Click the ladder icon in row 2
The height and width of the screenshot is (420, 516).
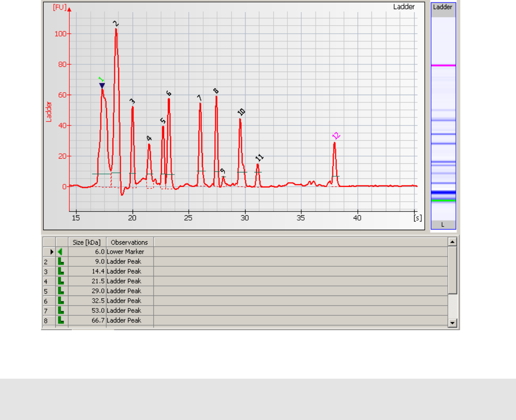click(61, 262)
